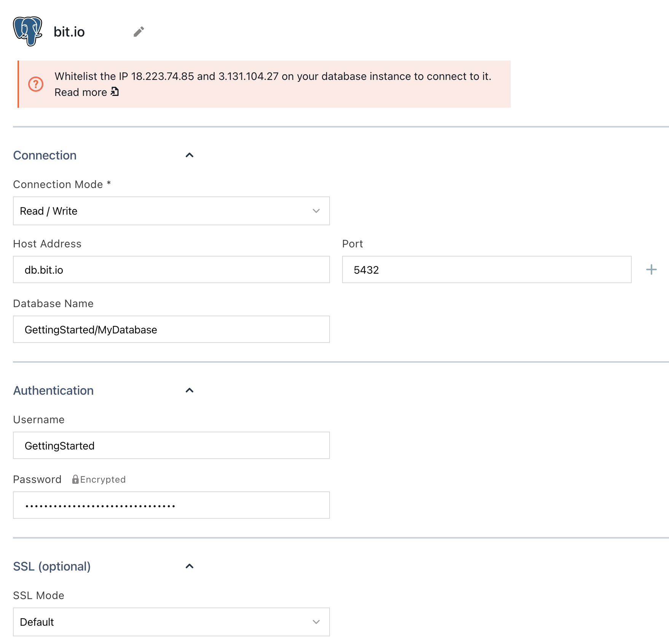Collapse the SSL (optional) section
The width and height of the screenshot is (669, 644).
[x=190, y=566]
